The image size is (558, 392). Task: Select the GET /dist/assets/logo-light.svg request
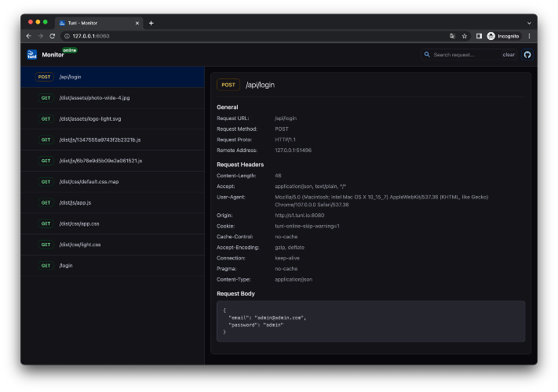[112, 118]
